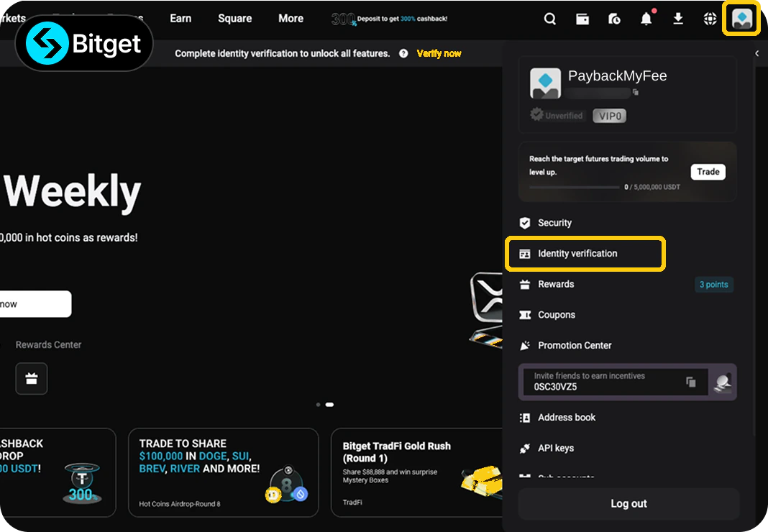Collapse the side panel arrow
This screenshot has height=532, width=768.
[x=757, y=53]
